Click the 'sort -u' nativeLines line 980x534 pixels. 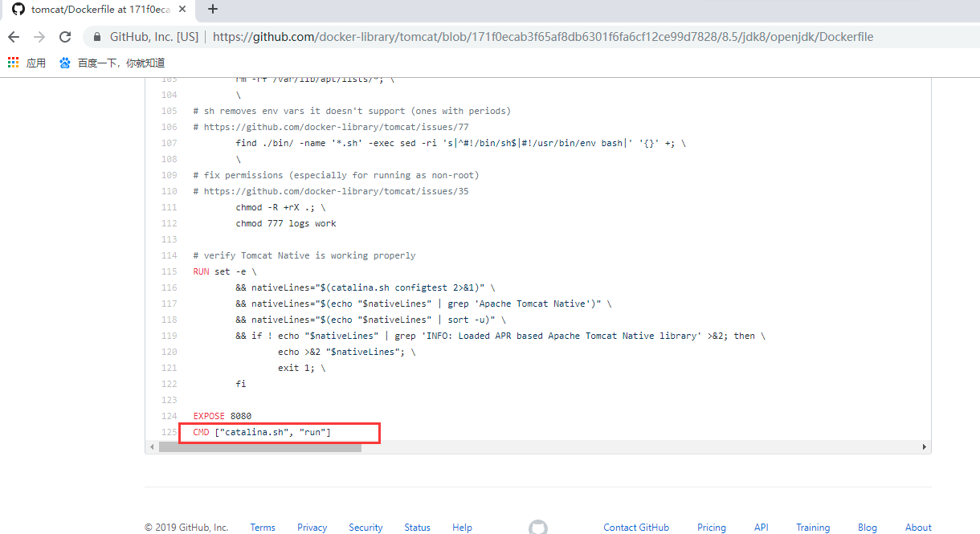[370, 320]
